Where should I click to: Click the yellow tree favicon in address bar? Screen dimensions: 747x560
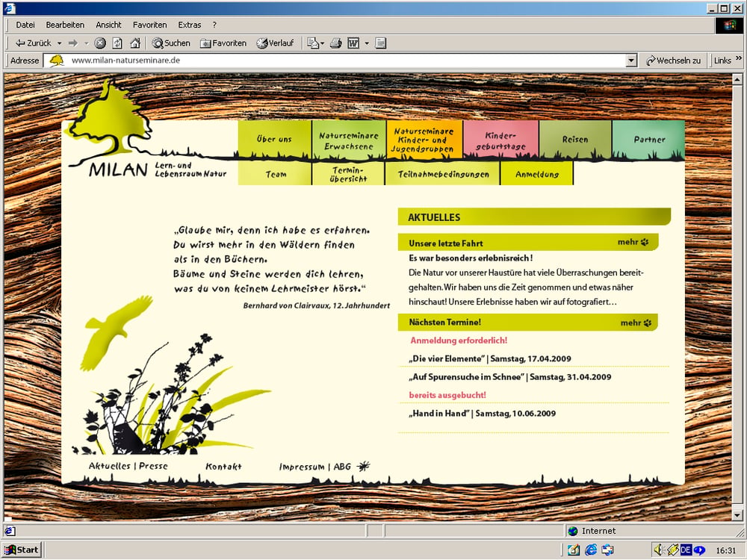click(57, 60)
